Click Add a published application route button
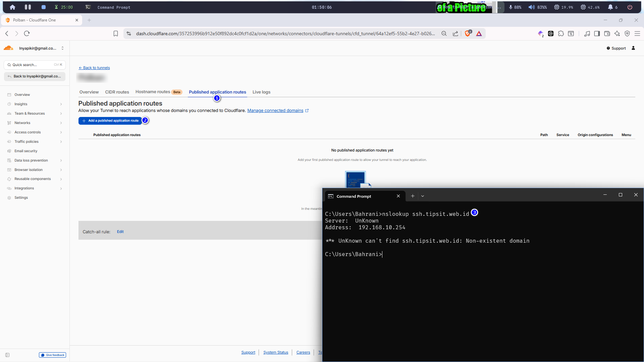The height and width of the screenshot is (362, 644). coord(110,121)
